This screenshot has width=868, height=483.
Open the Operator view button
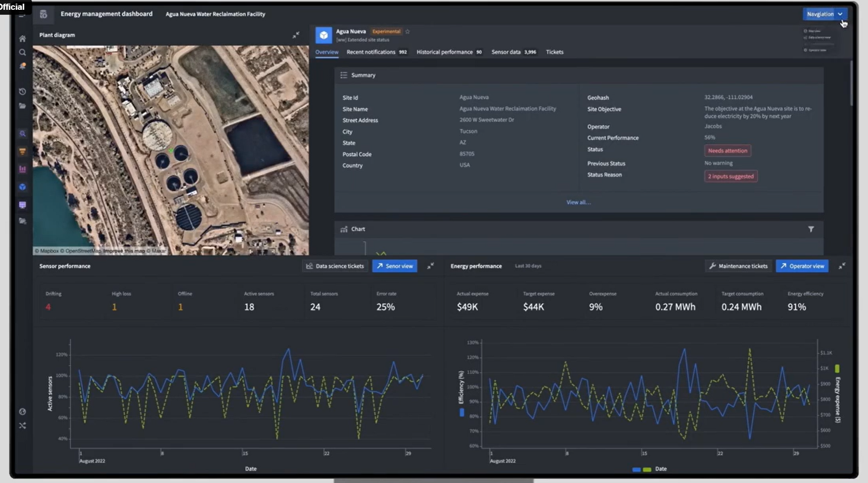point(802,266)
